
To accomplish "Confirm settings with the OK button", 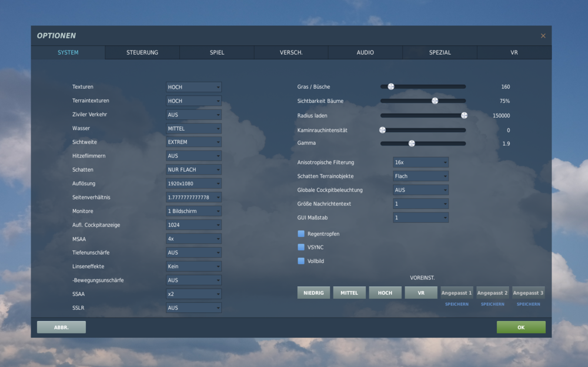I will pos(520,326).
